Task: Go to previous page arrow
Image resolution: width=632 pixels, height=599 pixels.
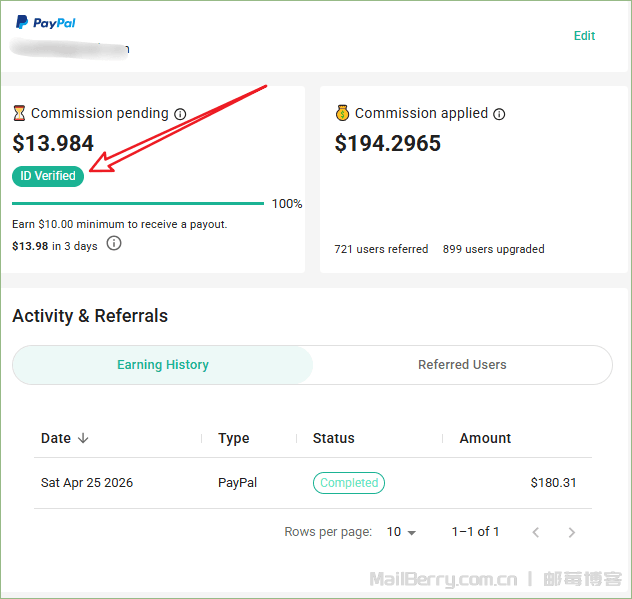Action: pos(536,532)
